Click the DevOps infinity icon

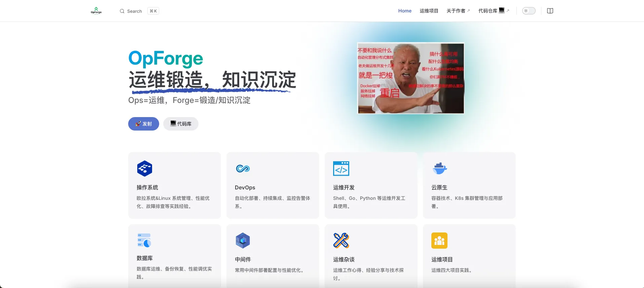tap(243, 169)
